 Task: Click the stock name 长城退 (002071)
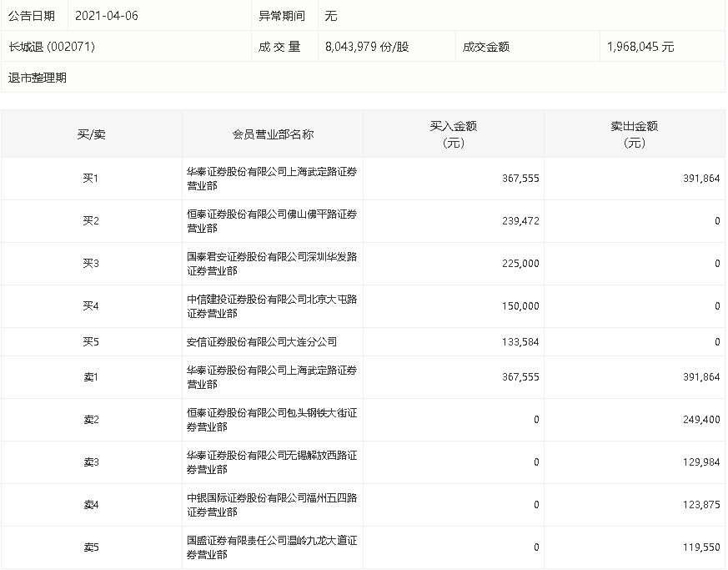click(52, 47)
